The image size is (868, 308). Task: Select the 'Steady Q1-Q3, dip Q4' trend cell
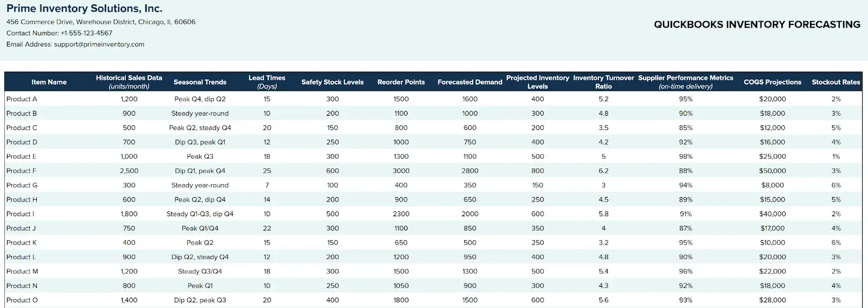[x=200, y=214]
